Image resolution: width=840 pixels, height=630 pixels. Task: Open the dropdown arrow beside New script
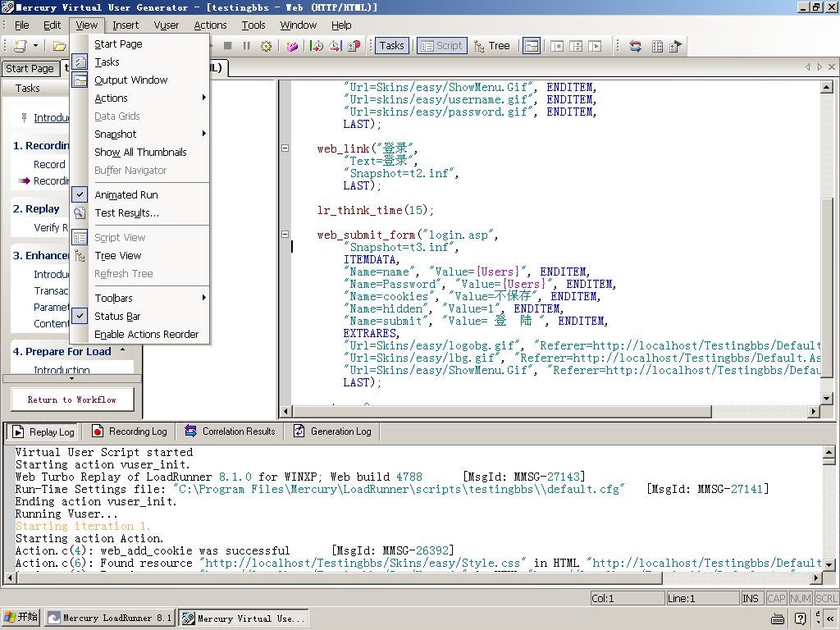pos(35,46)
